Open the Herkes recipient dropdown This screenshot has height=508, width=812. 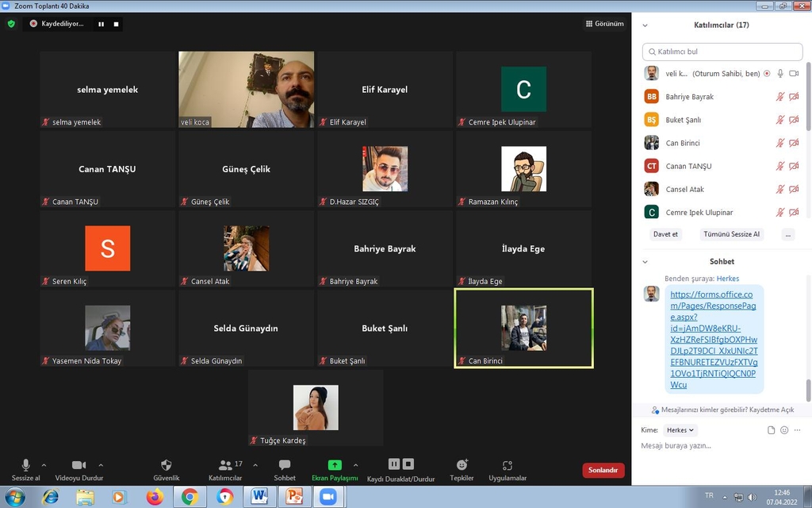(x=680, y=430)
